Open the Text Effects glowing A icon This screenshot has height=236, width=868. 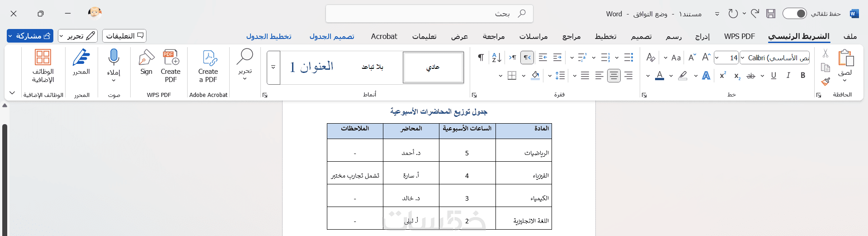(x=706, y=76)
